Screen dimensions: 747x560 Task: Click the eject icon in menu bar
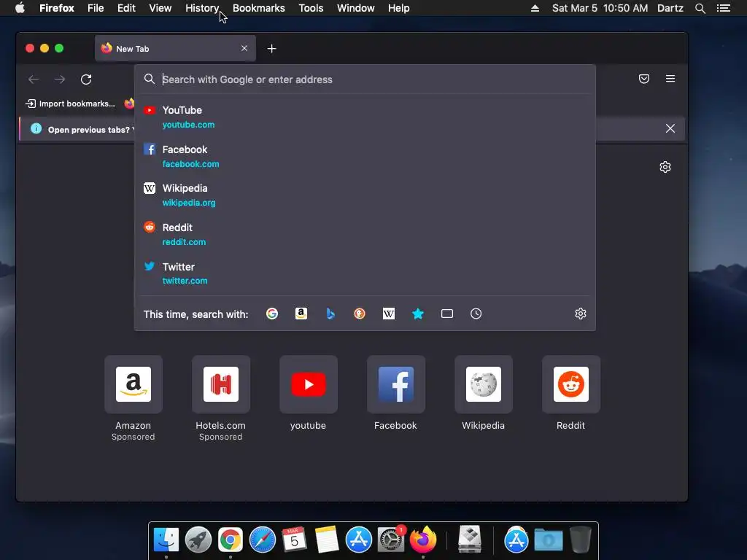(535, 8)
